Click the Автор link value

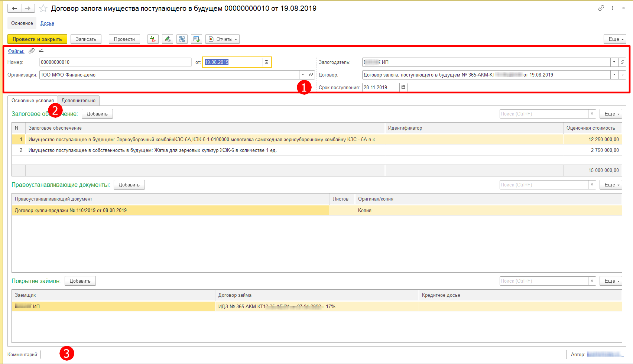605,355
